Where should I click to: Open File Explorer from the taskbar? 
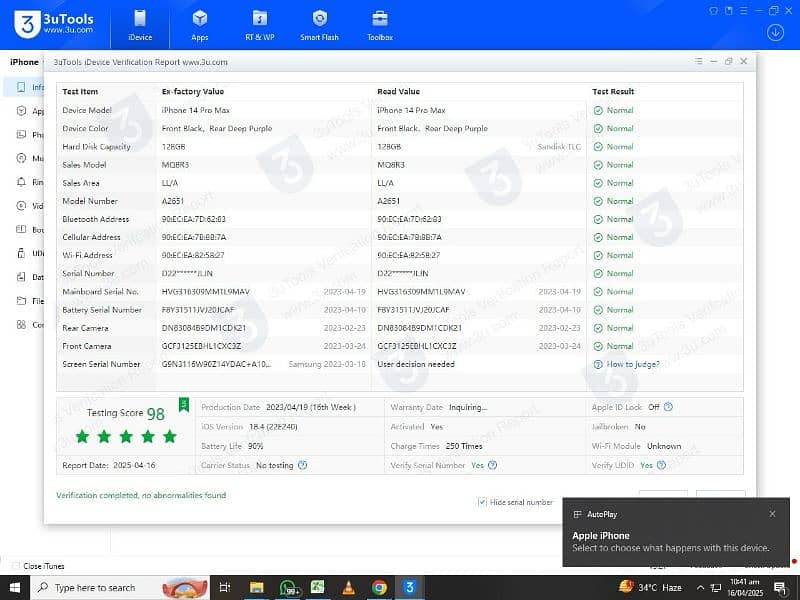256,588
